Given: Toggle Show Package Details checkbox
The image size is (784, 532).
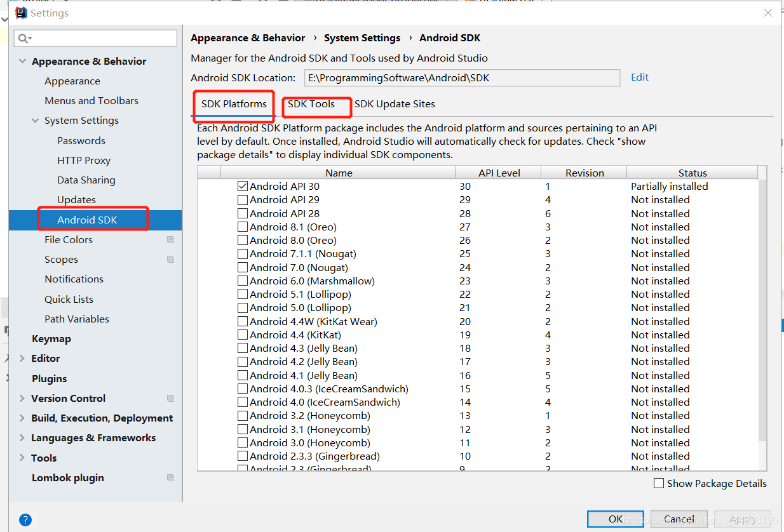Looking at the screenshot, I should coord(659,483).
